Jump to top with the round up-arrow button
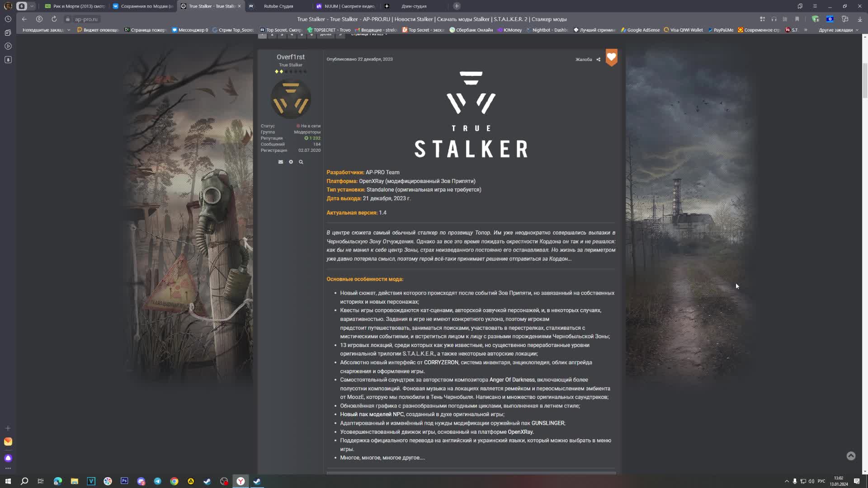868x488 pixels. click(x=851, y=456)
